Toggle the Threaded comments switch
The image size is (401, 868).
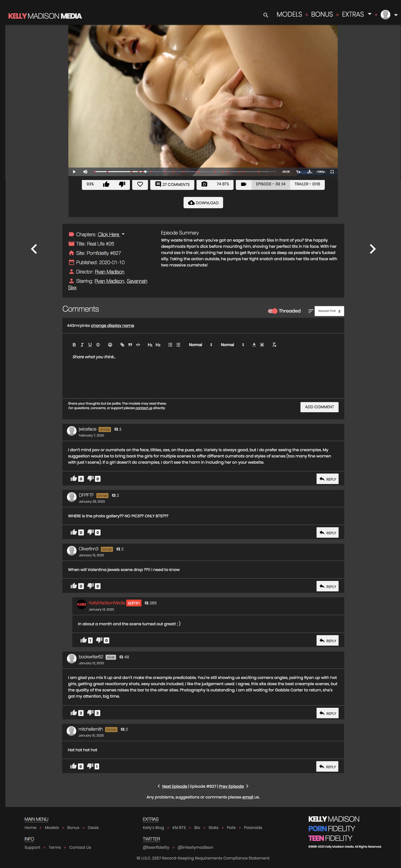tap(273, 311)
